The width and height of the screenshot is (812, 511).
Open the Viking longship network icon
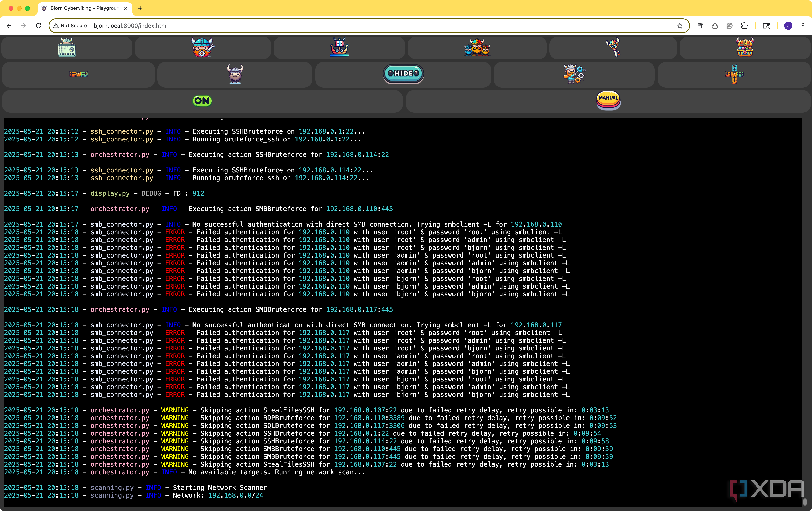click(x=339, y=47)
